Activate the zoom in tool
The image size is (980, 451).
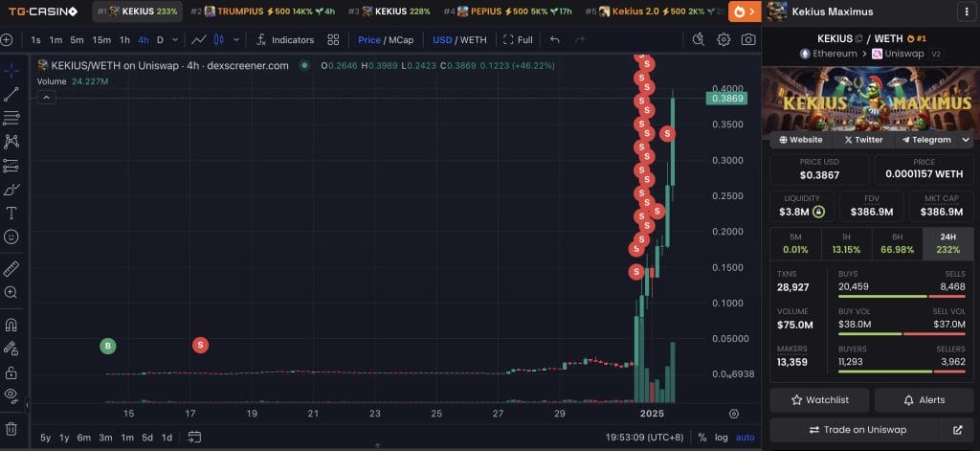[11, 292]
